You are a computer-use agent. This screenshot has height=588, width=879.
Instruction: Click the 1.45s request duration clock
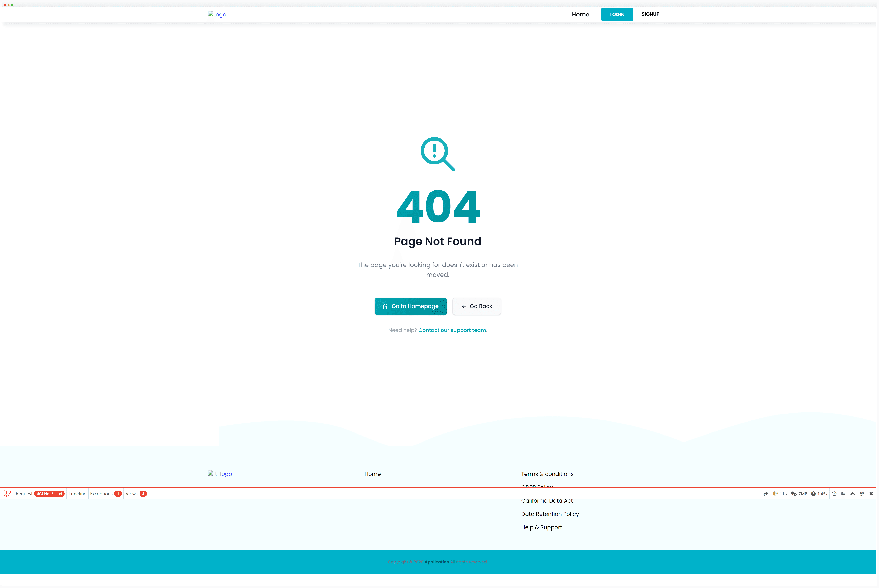[x=819, y=494]
